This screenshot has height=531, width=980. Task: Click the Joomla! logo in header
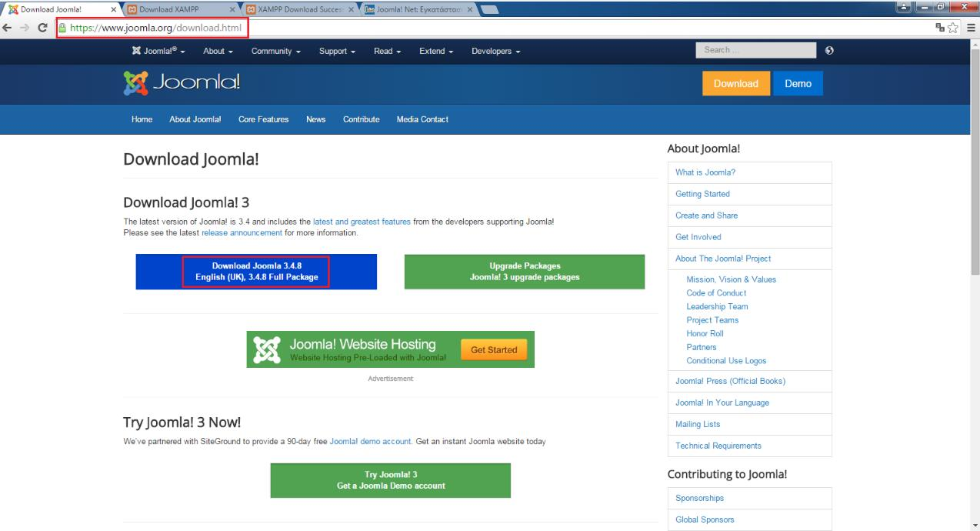[182, 83]
